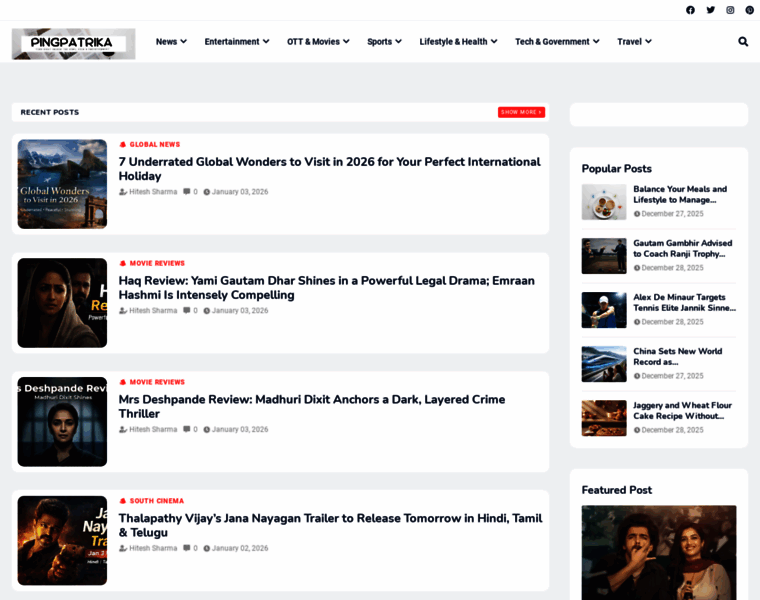Click Balance Your Meals thumbnail image
Viewport: 760px width, 600px height.
click(604, 202)
